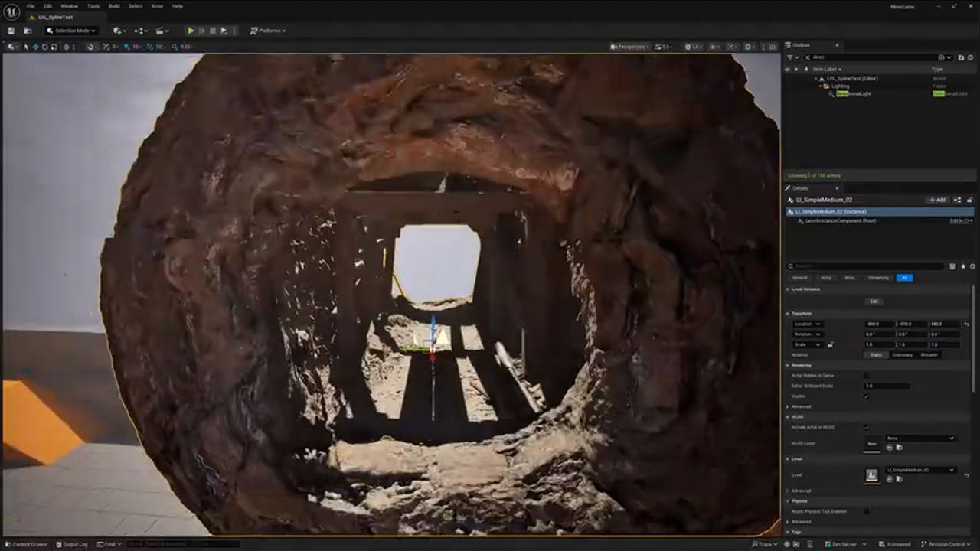Screen dimensions: 980x551
Task: Open the Edit menu
Action: [x=47, y=6]
